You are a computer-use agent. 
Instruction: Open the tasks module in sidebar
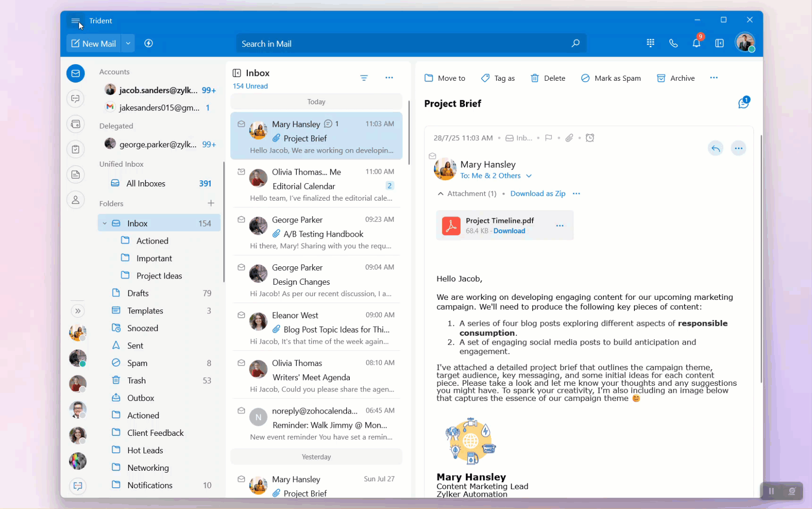76,149
